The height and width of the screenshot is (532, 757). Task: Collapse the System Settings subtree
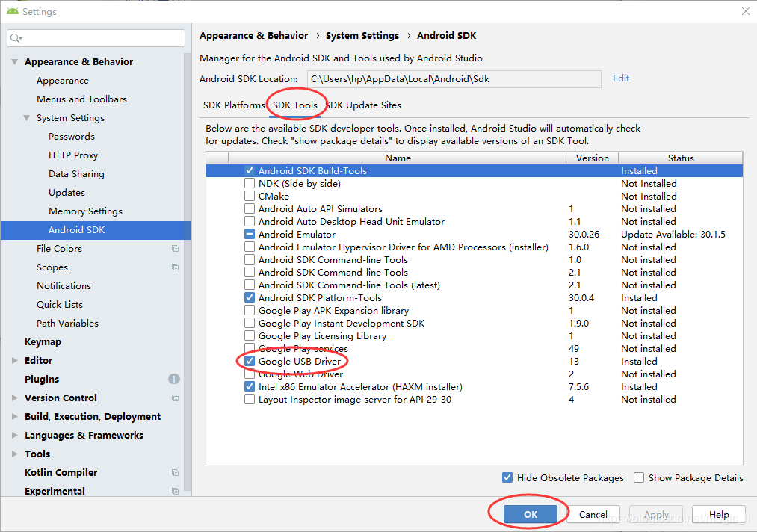pos(27,118)
